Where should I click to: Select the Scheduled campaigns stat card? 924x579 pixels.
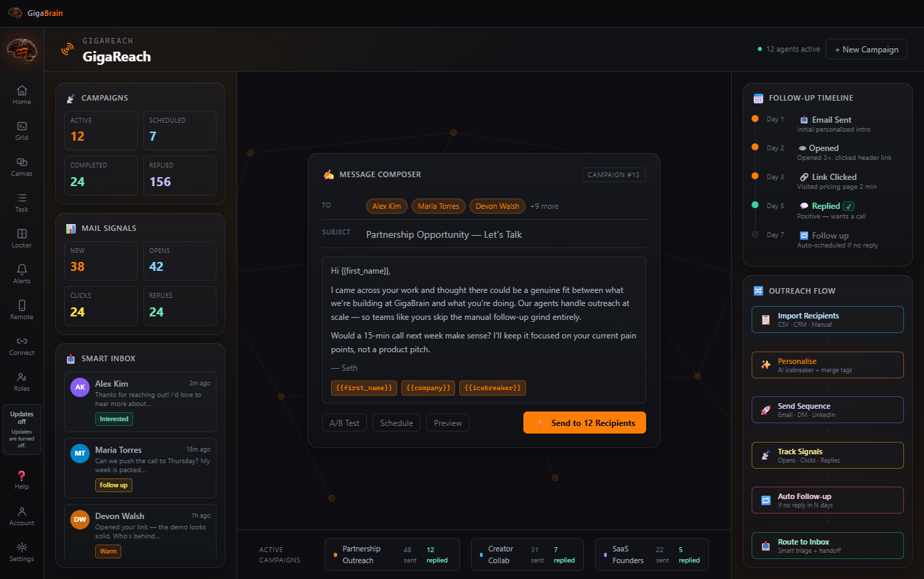tap(179, 130)
